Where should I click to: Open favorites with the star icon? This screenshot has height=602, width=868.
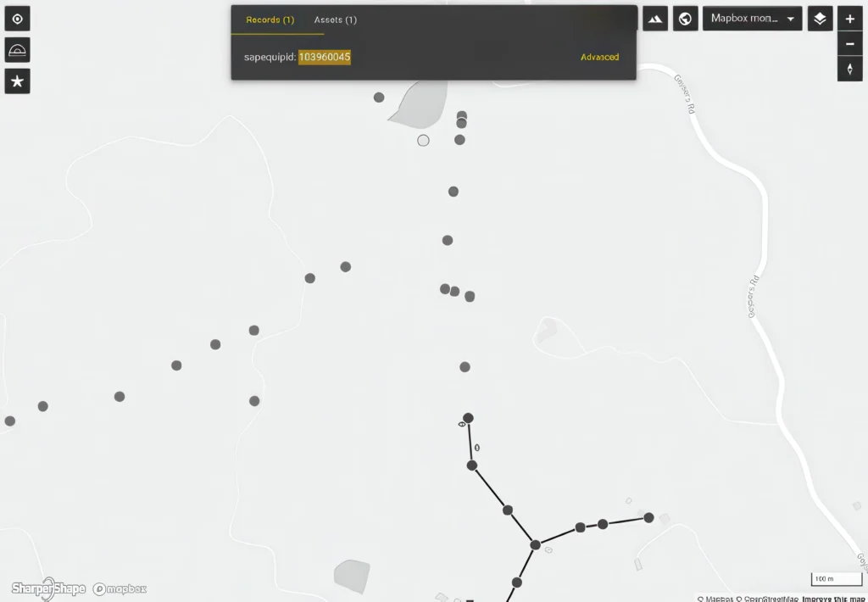tap(17, 81)
